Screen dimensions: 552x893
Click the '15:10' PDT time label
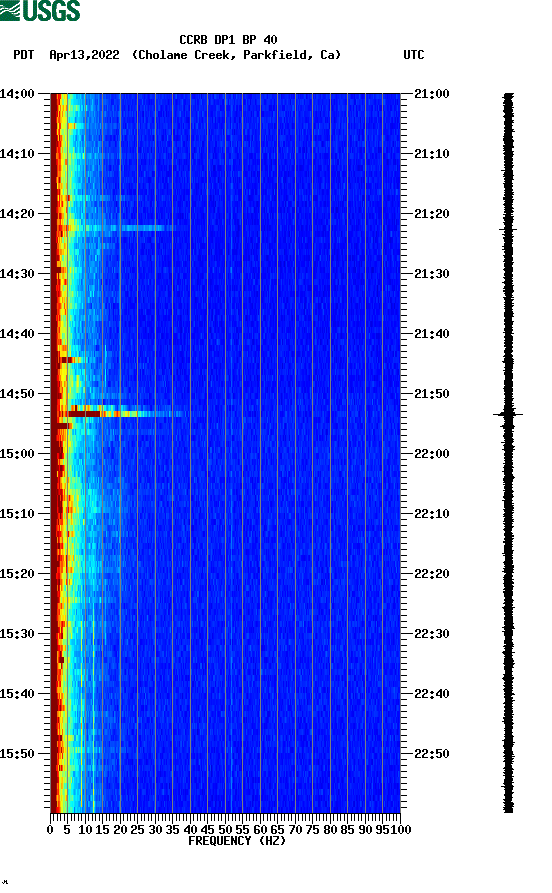tap(17, 514)
